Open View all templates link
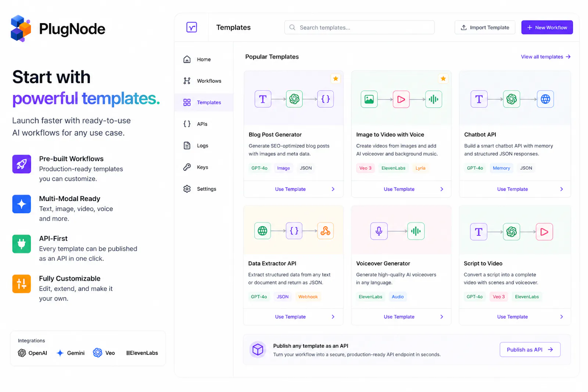588x392 pixels. 546,57
